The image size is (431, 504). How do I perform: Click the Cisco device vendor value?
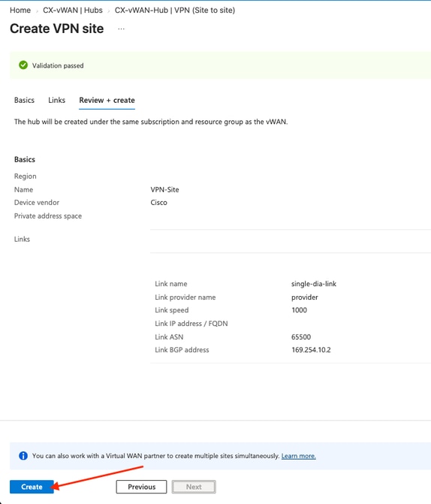point(158,203)
